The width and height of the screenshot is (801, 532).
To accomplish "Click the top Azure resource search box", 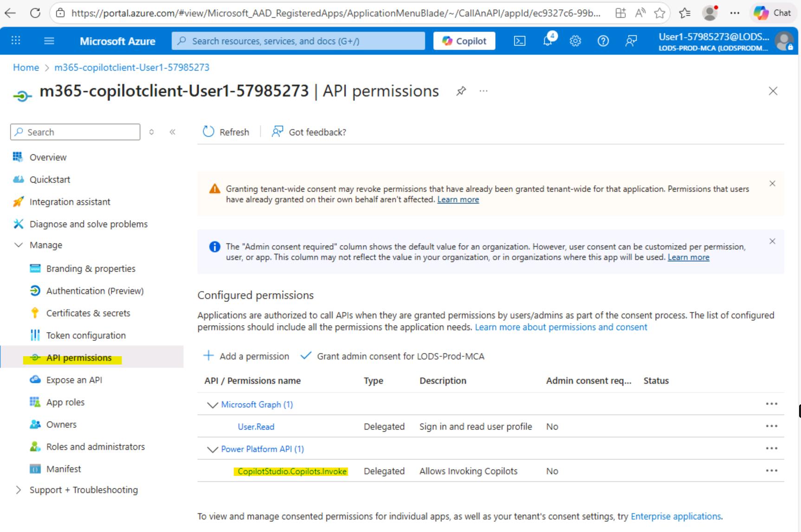I will [x=298, y=41].
